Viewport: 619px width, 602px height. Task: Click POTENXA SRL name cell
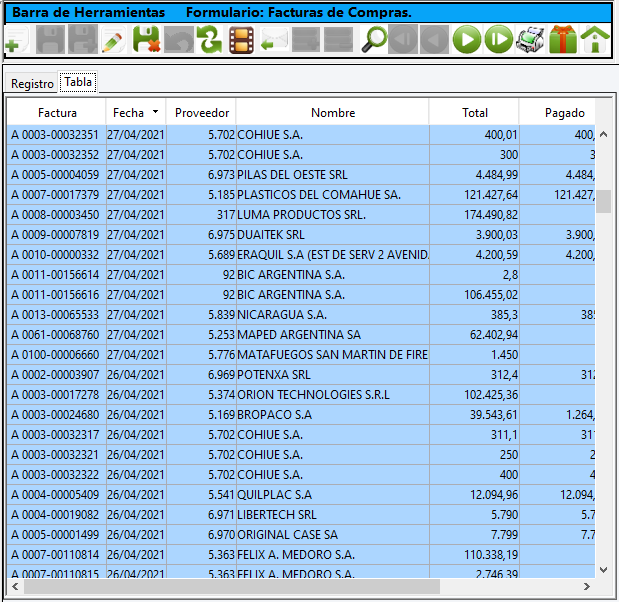tap(333, 375)
